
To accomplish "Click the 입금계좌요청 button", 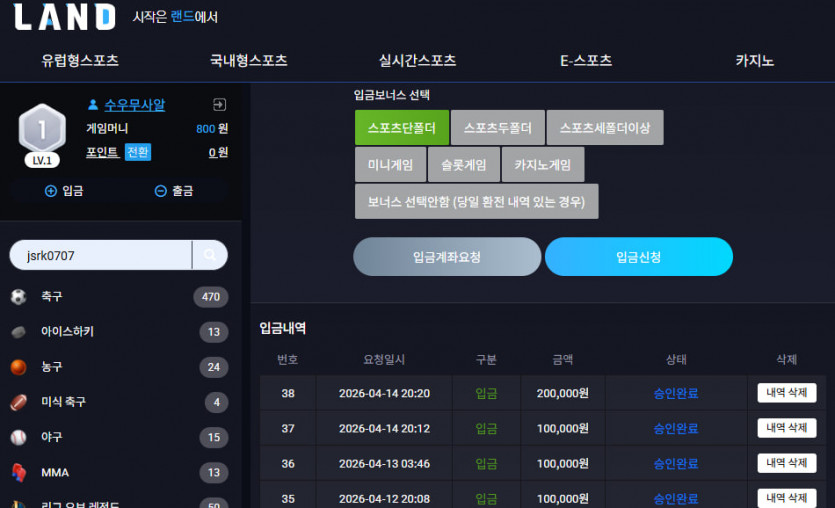I will click(x=447, y=257).
